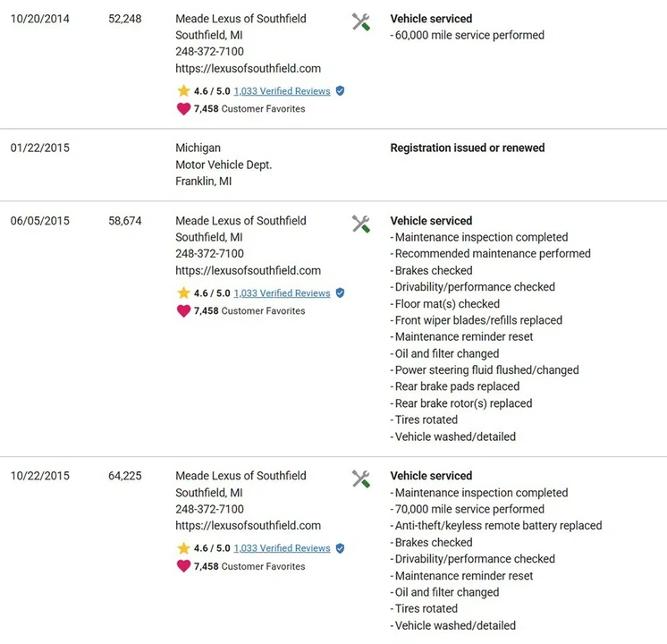Click pink heart favorites icon in 10/20/2014 entry
The height and width of the screenshot is (644, 667).
click(183, 109)
